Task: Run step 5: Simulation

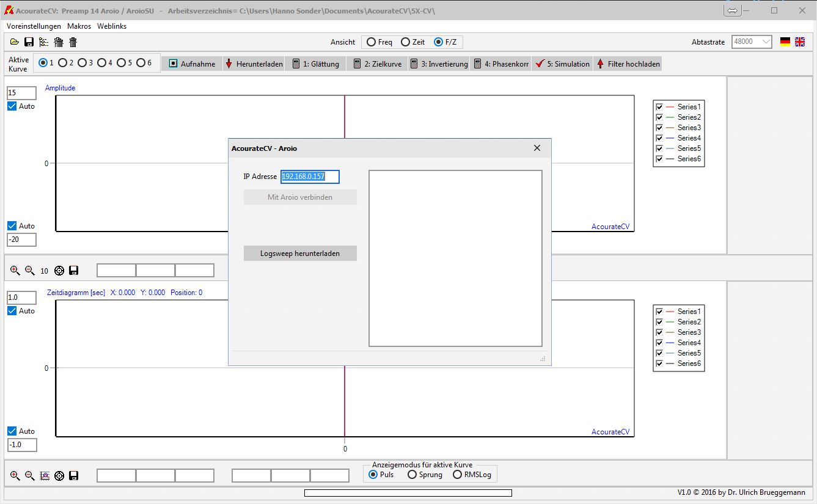Action: pyautogui.click(x=562, y=64)
